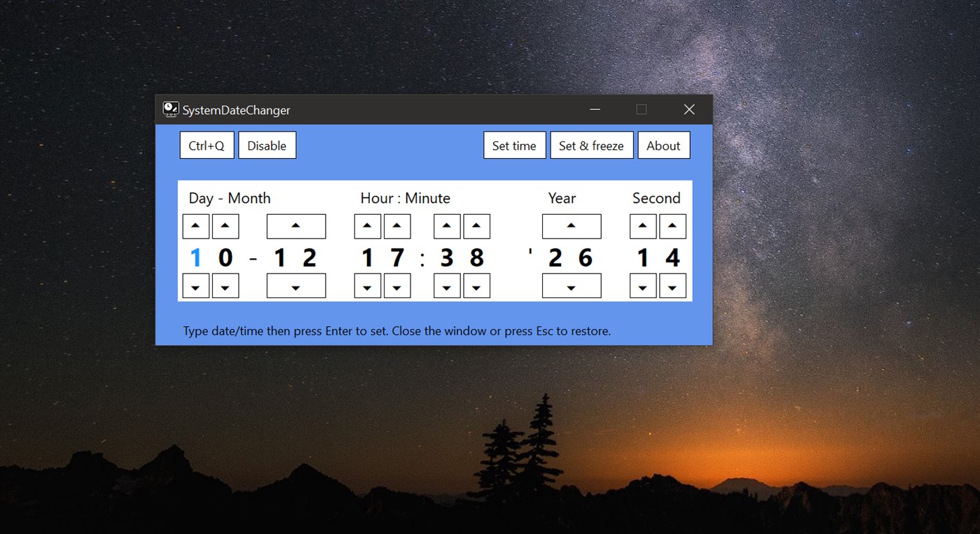
Task: Click the SystemDateChanger app icon
Action: pyautogui.click(x=170, y=109)
